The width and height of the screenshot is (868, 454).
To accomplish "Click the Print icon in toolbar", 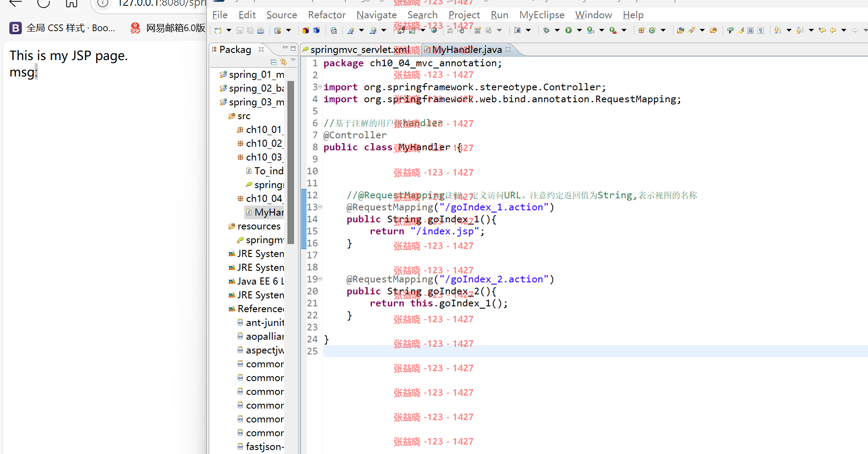I will 261,30.
